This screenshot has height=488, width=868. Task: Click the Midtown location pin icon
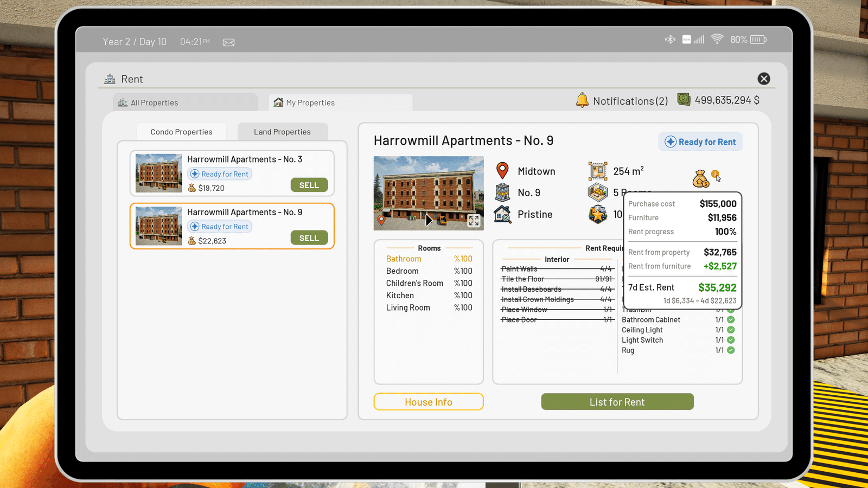tap(503, 170)
